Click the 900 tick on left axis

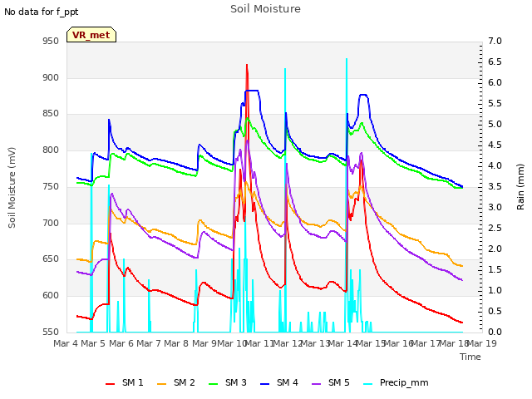point(51,77)
